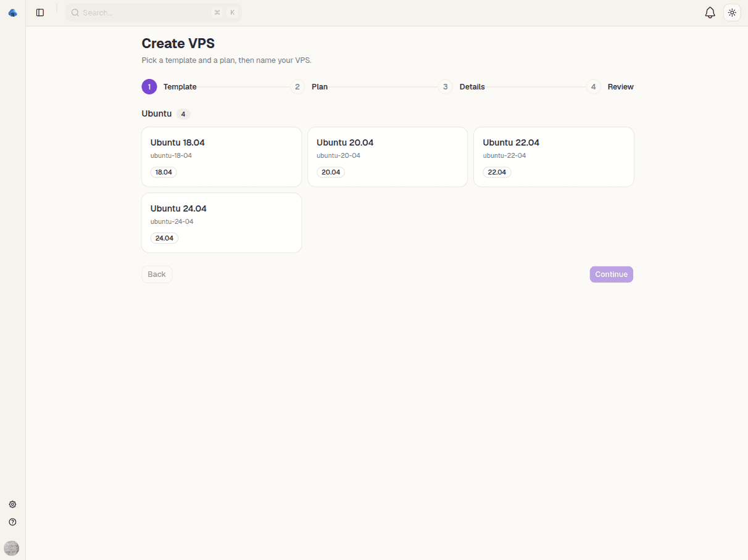Click the ubuntu-22-04 slug text
The height and width of the screenshot is (560, 748).
tap(504, 155)
